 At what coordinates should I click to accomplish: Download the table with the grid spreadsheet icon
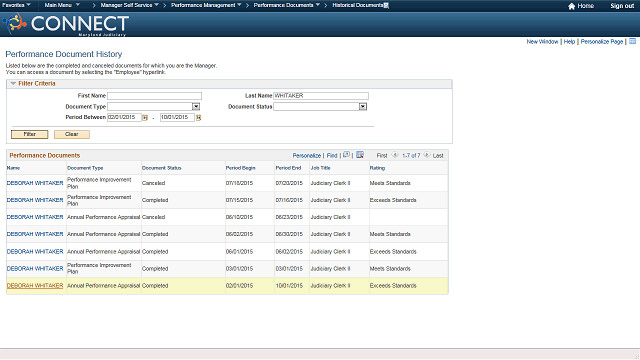[360, 155]
